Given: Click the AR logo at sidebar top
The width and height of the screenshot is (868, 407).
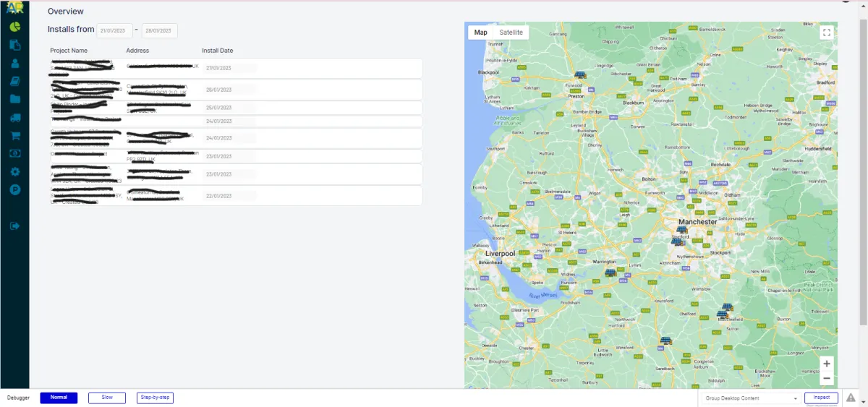Looking at the screenshot, I should [14, 7].
